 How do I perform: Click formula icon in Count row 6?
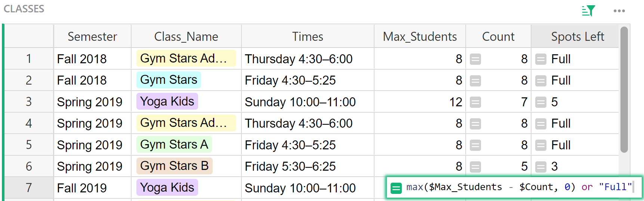coord(475,167)
